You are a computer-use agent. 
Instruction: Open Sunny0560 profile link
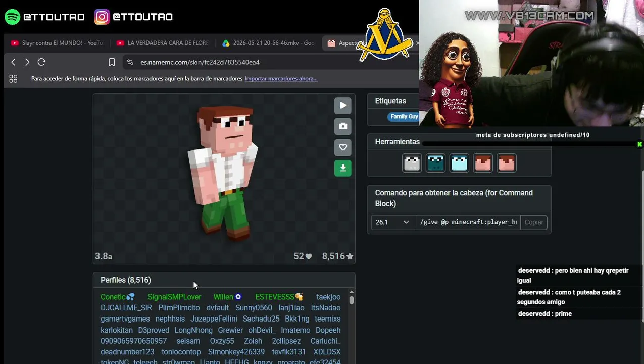(x=254, y=308)
